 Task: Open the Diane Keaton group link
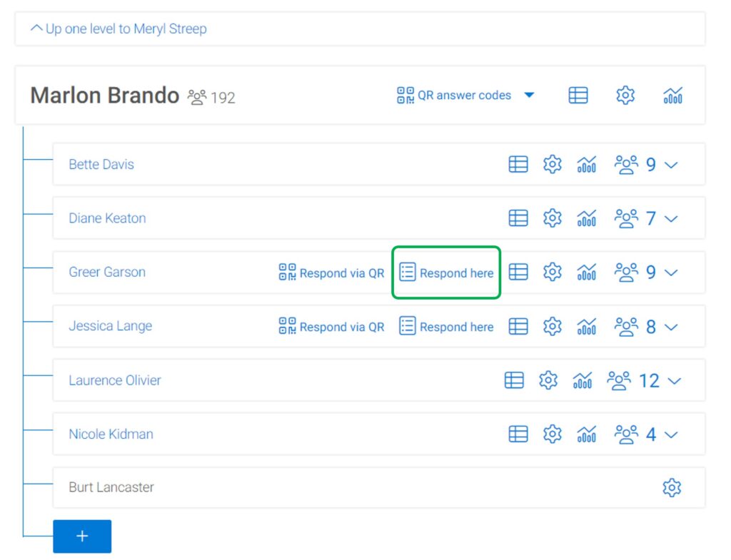click(107, 218)
